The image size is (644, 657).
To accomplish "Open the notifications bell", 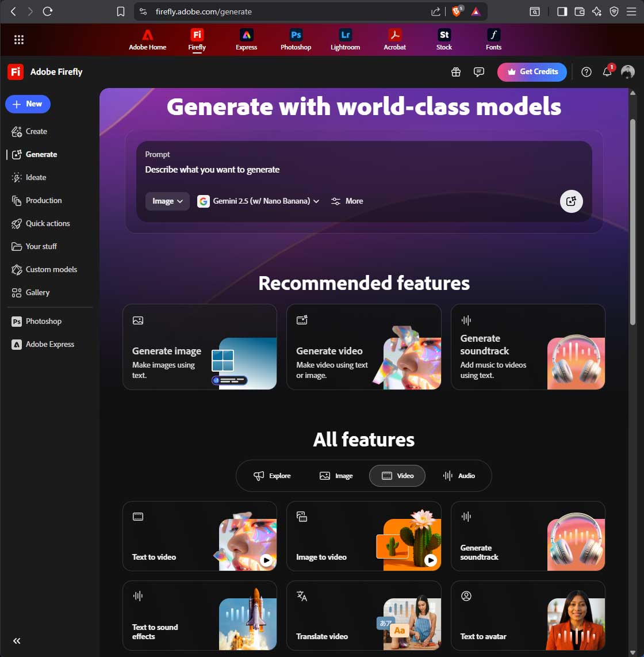I will pos(607,72).
